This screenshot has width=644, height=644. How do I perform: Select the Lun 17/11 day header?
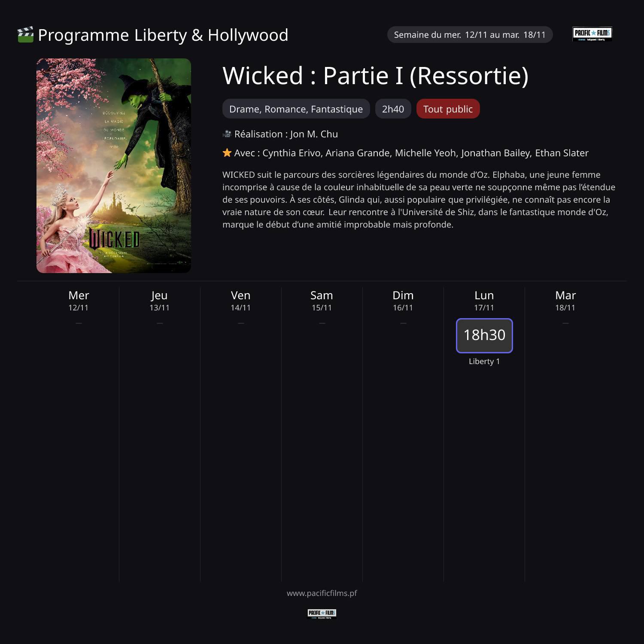pos(484,301)
